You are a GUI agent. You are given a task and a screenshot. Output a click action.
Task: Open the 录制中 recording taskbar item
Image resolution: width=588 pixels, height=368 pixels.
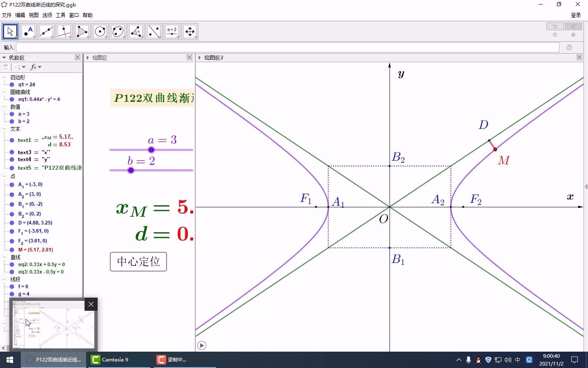tap(185, 360)
